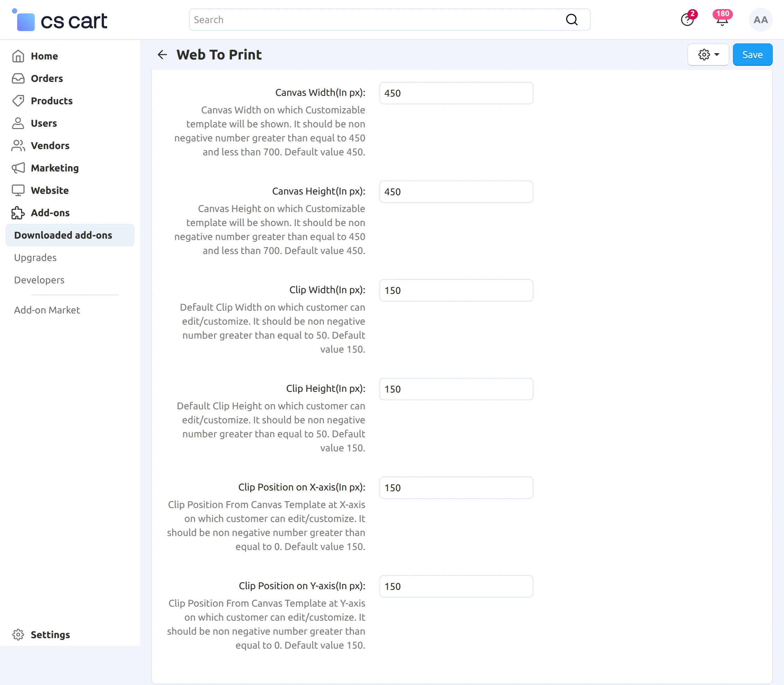This screenshot has height=685, width=784.
Task: Expand the gear dropdown next to Save
Action: pos(708,55)
